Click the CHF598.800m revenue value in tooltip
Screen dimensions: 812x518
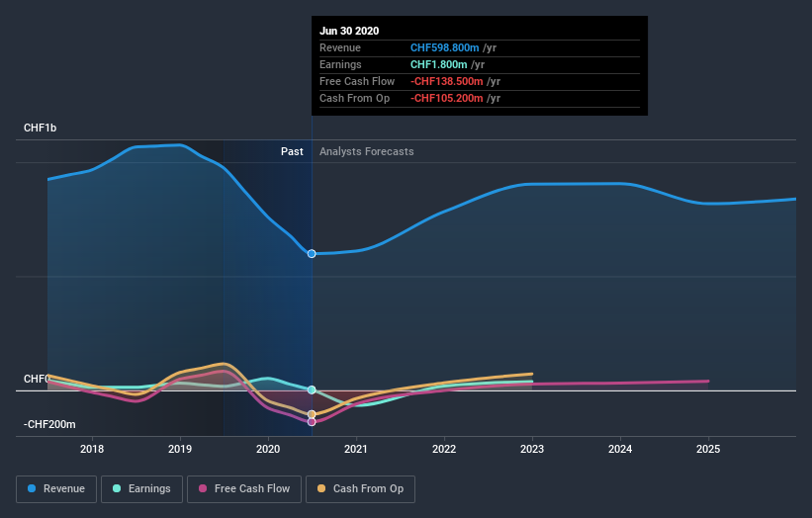(x=445, y=47)
